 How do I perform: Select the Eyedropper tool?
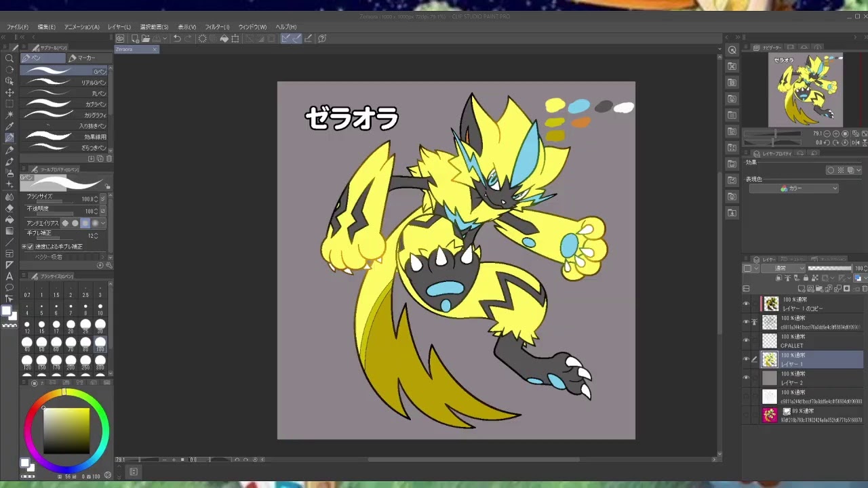click(9, 127)
